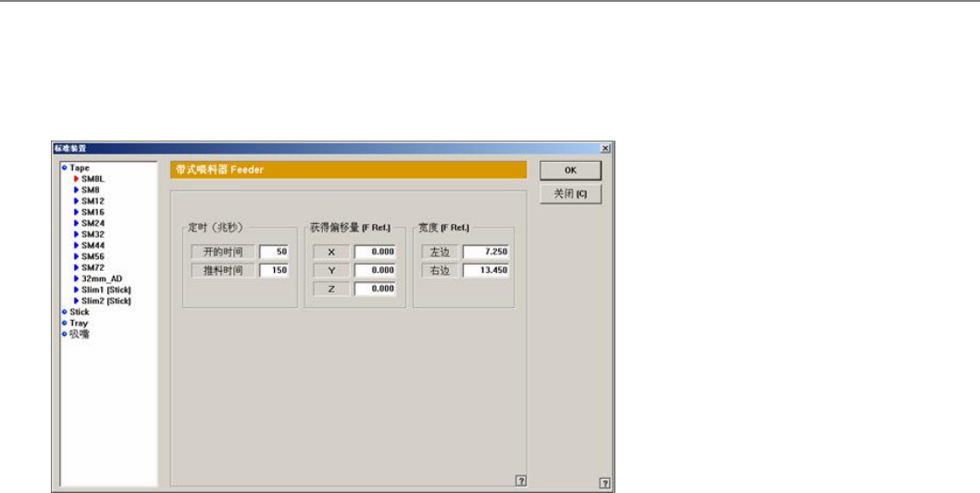Select the SM32 feeder item
This screenshot has width=980, height=493.
(93, 234)
